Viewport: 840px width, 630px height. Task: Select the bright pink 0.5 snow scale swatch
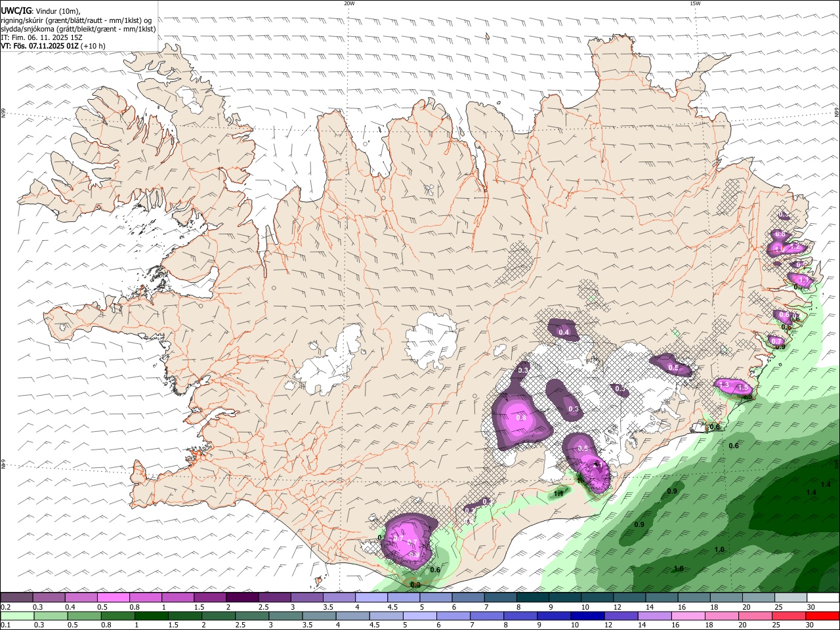click(114, 598)
